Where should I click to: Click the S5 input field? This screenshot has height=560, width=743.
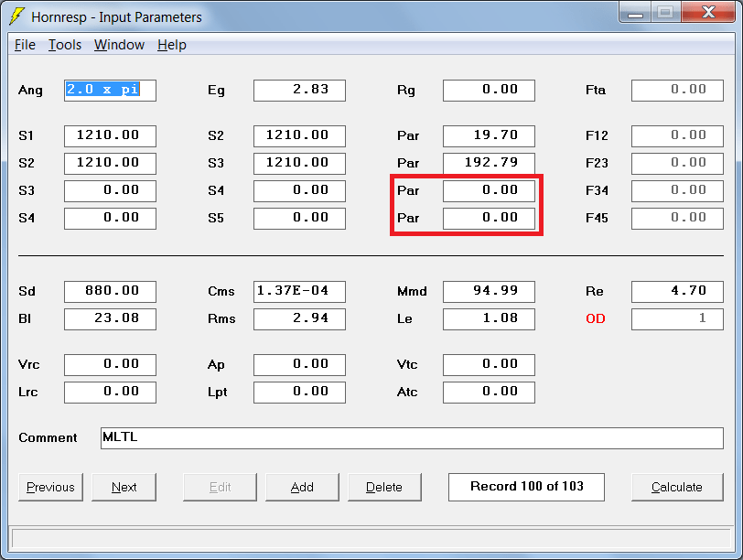tap(299, 219)
